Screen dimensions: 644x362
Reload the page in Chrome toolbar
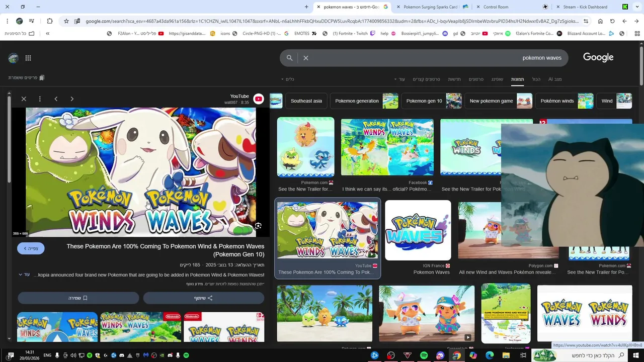612,21
